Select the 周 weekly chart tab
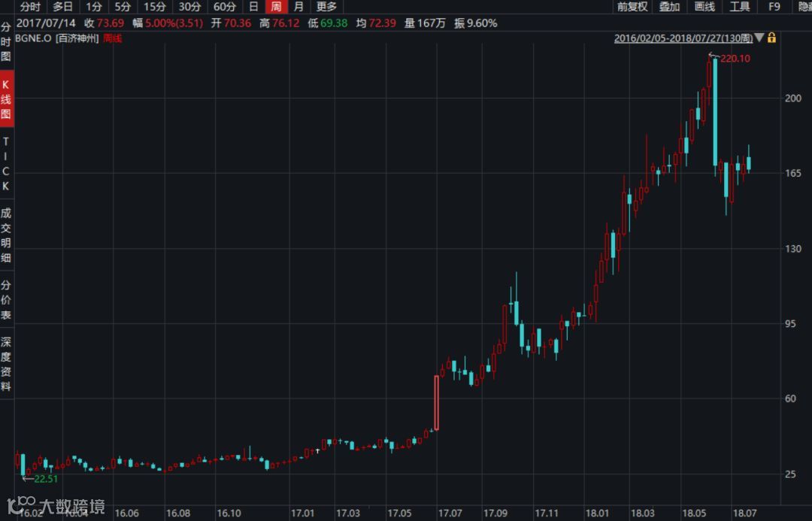The height and width of the screenshot is (521, 812). (276, 7)
